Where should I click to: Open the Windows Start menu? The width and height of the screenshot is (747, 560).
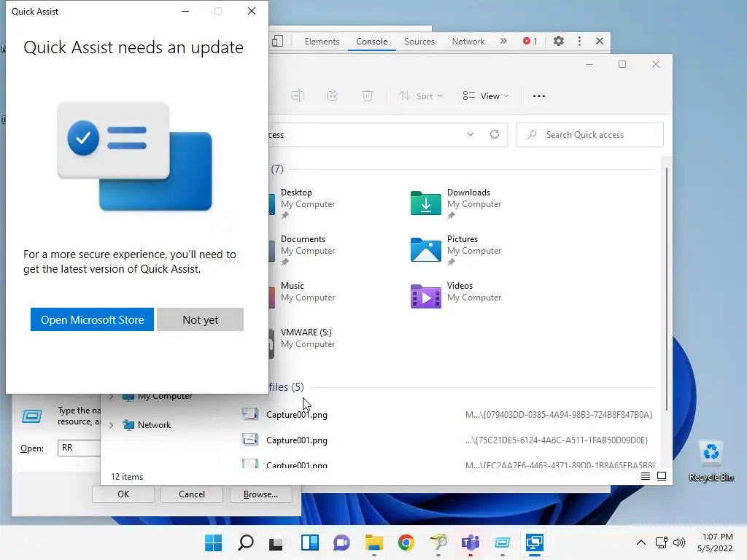coord(213,542)
